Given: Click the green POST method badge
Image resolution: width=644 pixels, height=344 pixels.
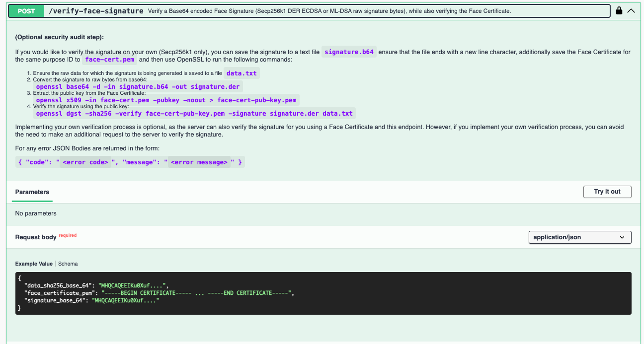Looking at the screenshot, I should 26,10.
